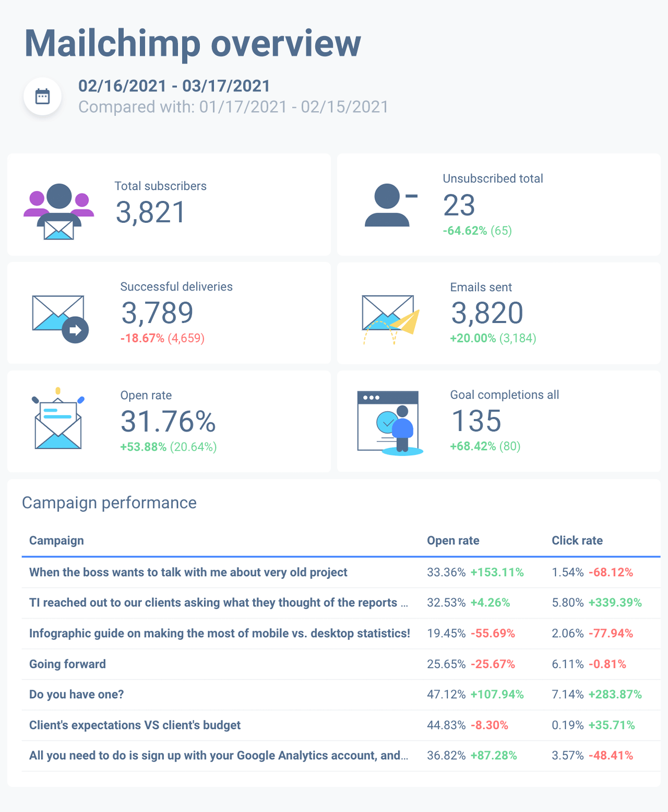The height and width of the screenshot is (812, 668).
Task: Click the 33.36% open rate cell
Action: (446, 572)
